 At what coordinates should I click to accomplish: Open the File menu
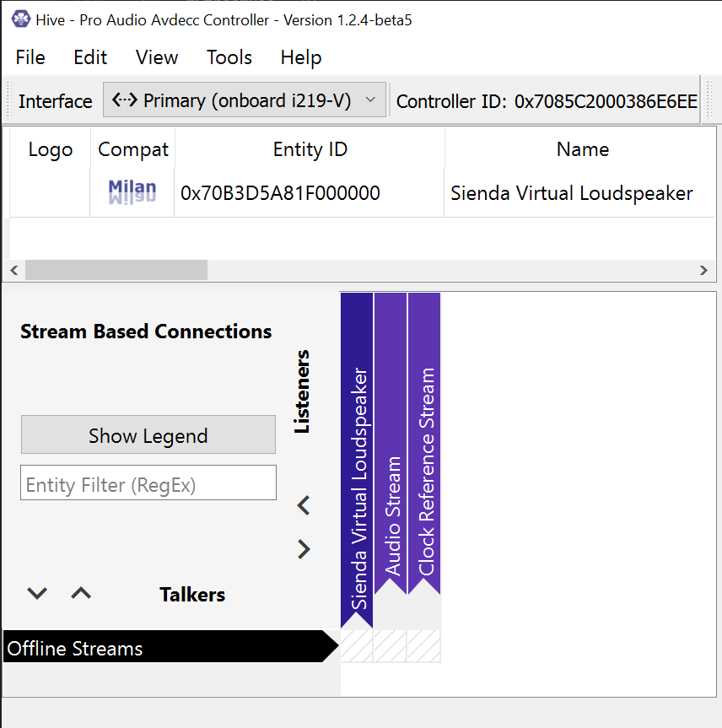click(30, 57)
